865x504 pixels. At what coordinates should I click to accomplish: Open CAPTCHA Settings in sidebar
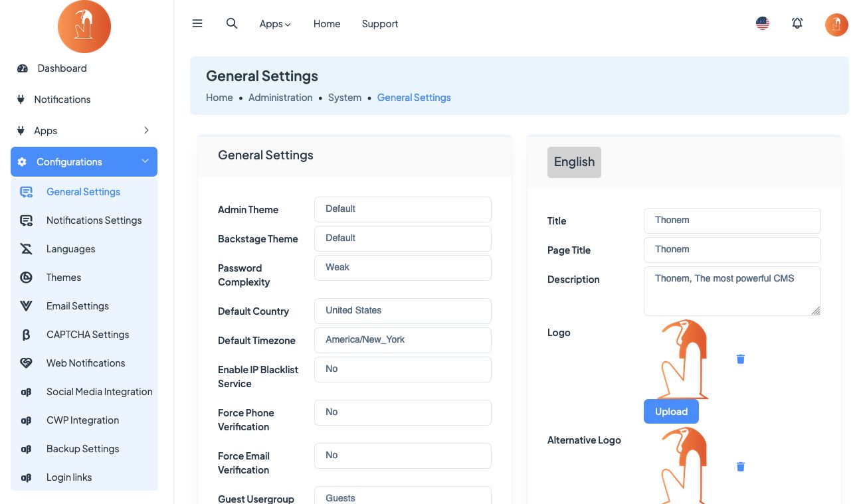coord(88,335)
